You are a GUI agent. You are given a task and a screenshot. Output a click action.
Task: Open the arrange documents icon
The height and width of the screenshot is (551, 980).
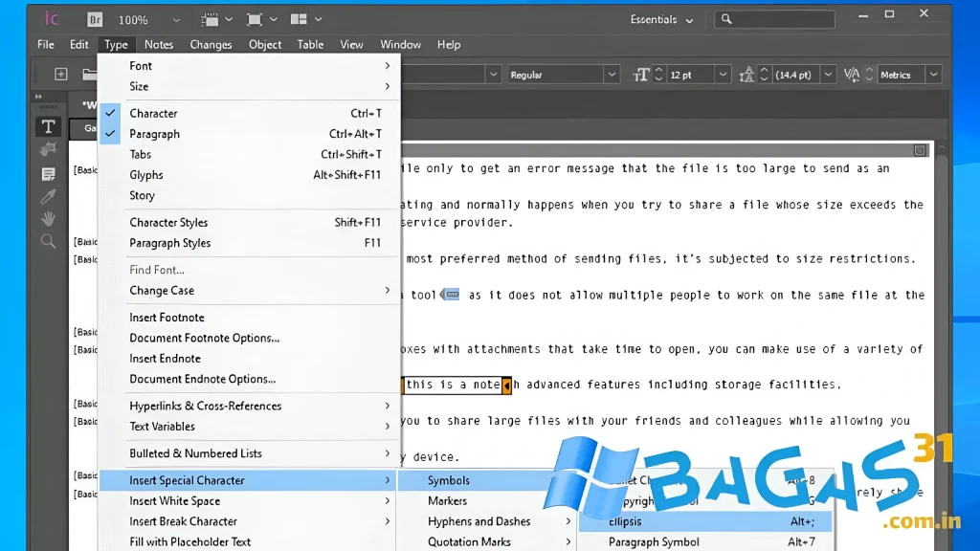(299, 19)
